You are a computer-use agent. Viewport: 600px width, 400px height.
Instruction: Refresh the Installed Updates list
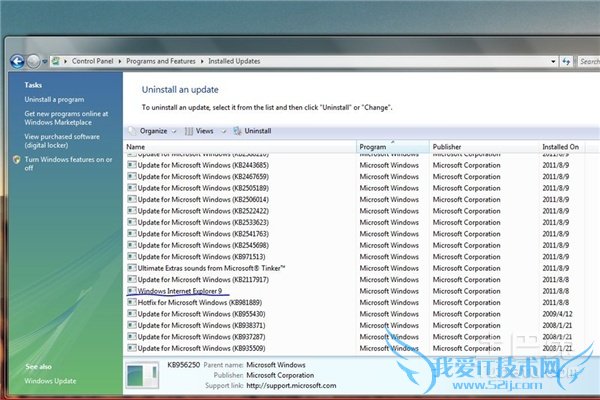click(x=566, y=61)
